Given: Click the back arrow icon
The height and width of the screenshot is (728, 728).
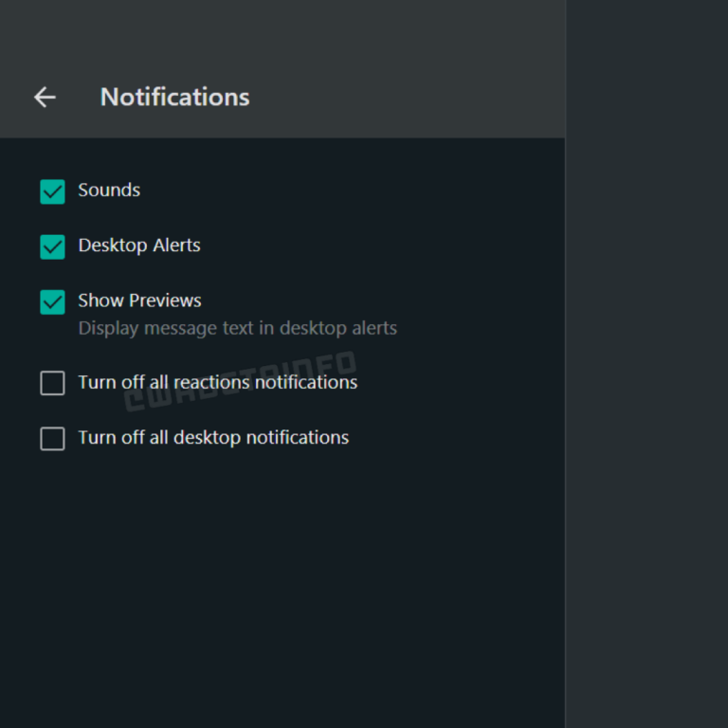Looking at the screenshot, I should tap(45, 97).
